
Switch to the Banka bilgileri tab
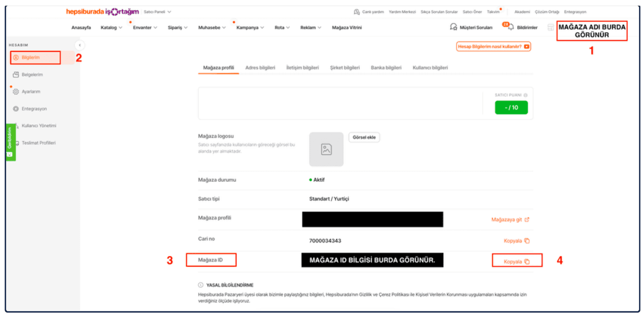click(386, 68)
